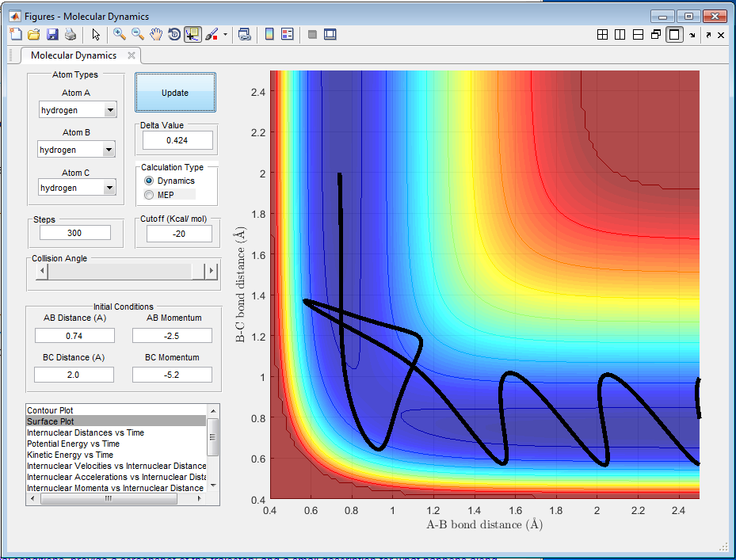Activate the Rotate 3D tool
736x560 pixels.
[x=174, y=34]
